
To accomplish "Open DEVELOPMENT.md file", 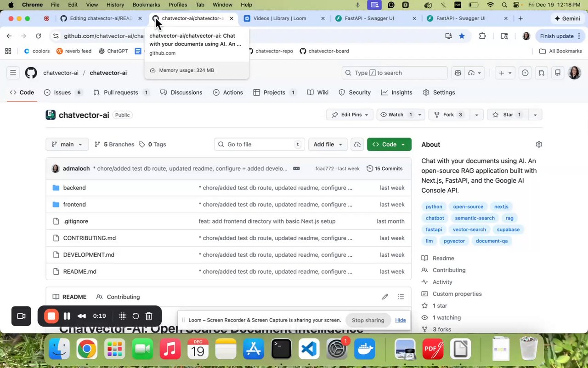I will coord(89,255).
